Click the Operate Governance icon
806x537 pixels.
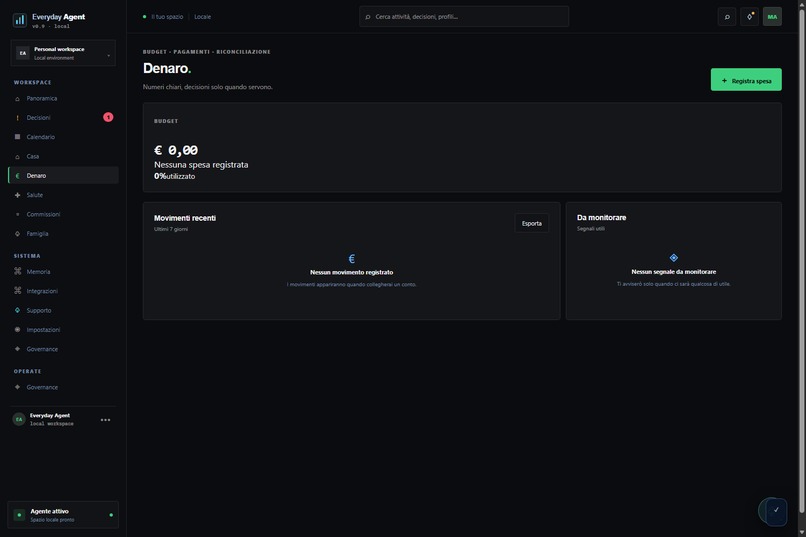tap(17, 387)
